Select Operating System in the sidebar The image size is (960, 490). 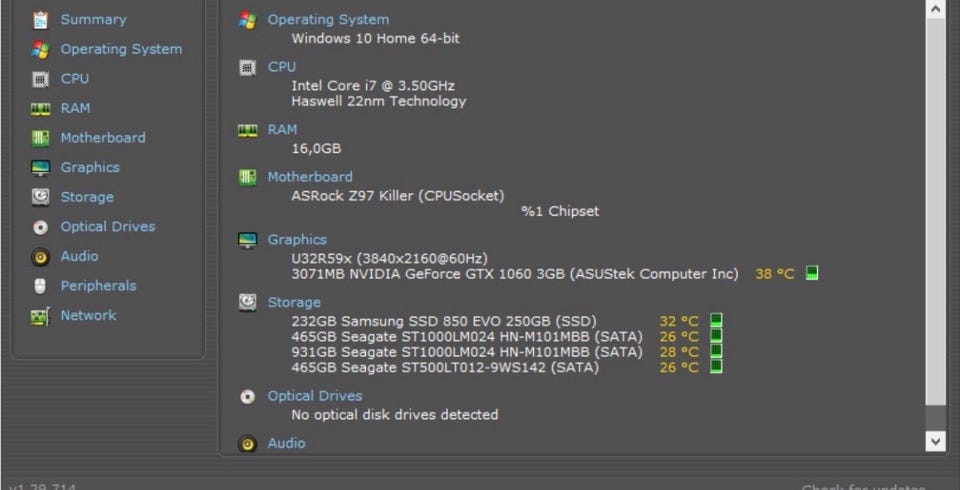click(121, 49)
